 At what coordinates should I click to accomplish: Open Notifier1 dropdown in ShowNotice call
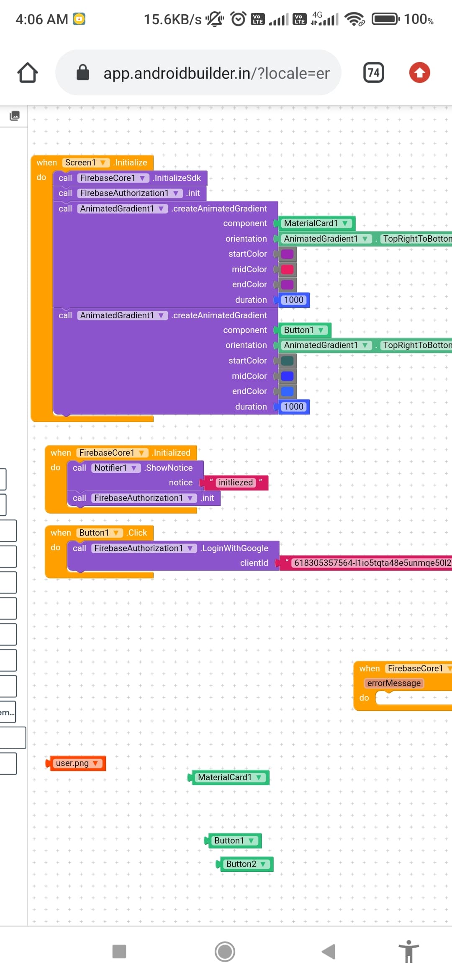click(x=116, y=468)
